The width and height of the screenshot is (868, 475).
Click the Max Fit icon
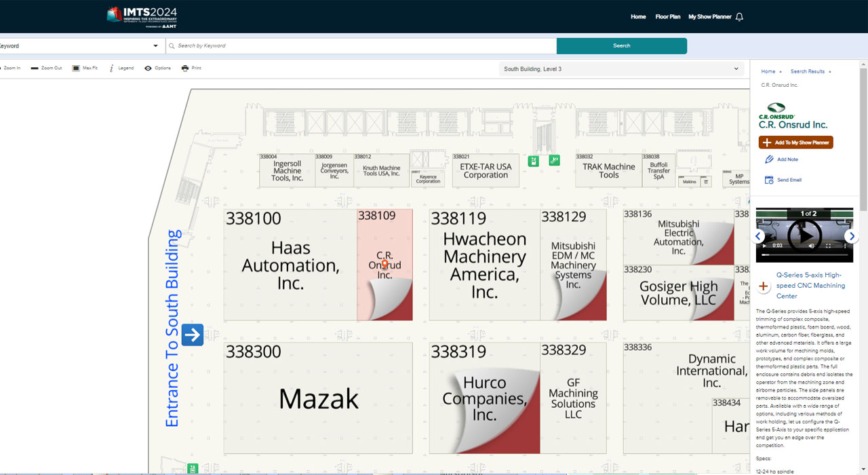[76, 68]
